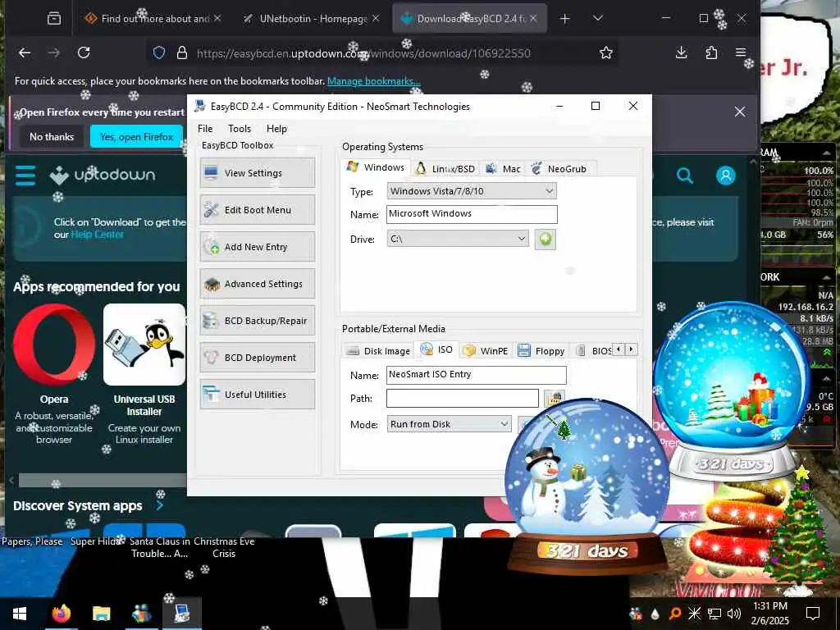
Task: Open View Settings in EasyBCD Toolbox
Action: click(x=257, y=172)
